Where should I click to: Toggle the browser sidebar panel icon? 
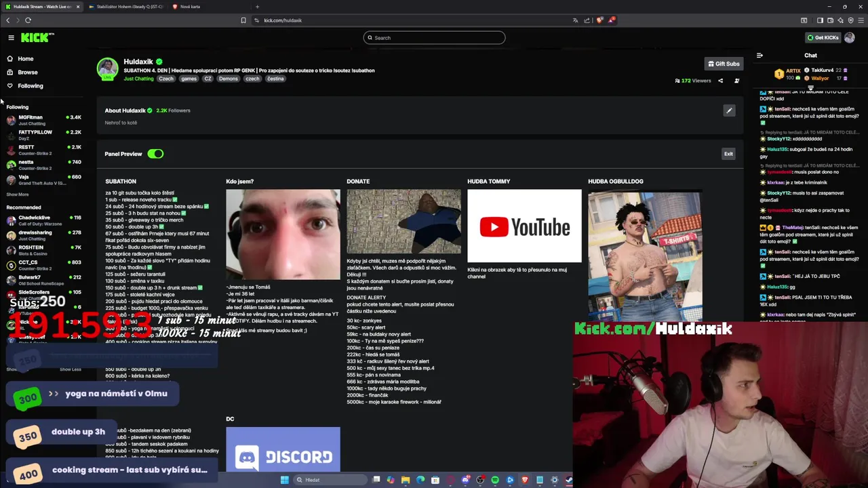coord(820,20)
